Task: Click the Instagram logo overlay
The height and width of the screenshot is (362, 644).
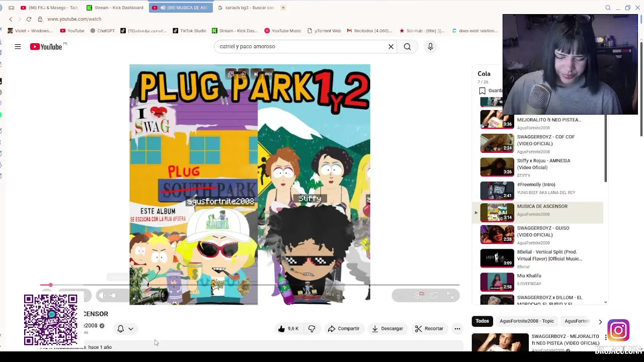Action: coord(618,330)
